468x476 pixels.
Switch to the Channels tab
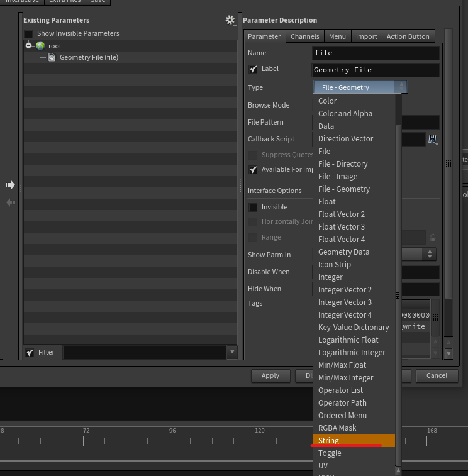coord(304,36)
